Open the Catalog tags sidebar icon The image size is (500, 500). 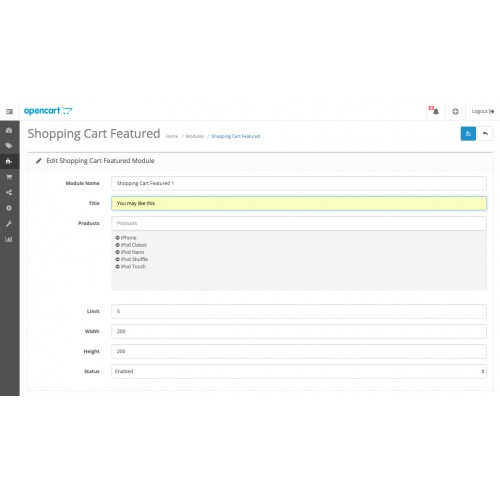tap(9, 146)
